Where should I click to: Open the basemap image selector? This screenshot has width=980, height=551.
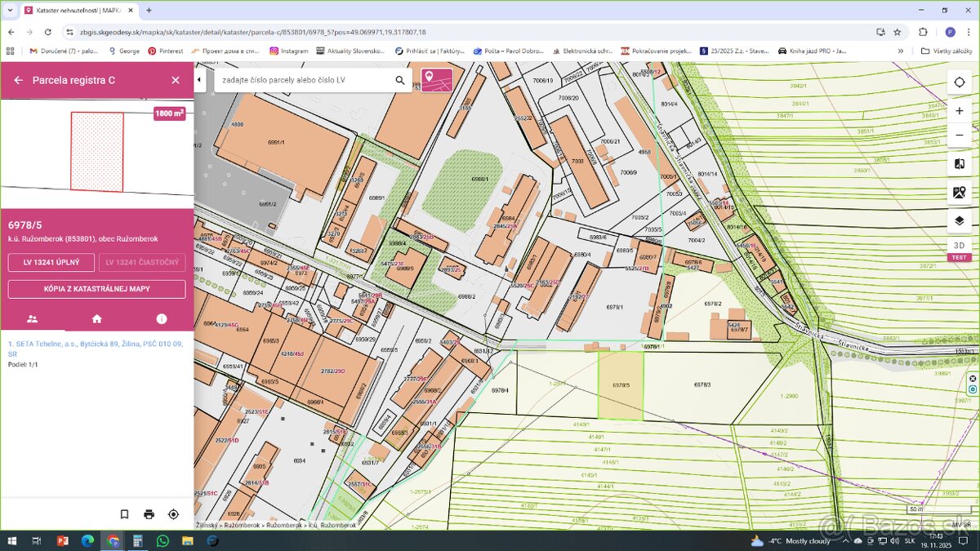pos(960,193)
